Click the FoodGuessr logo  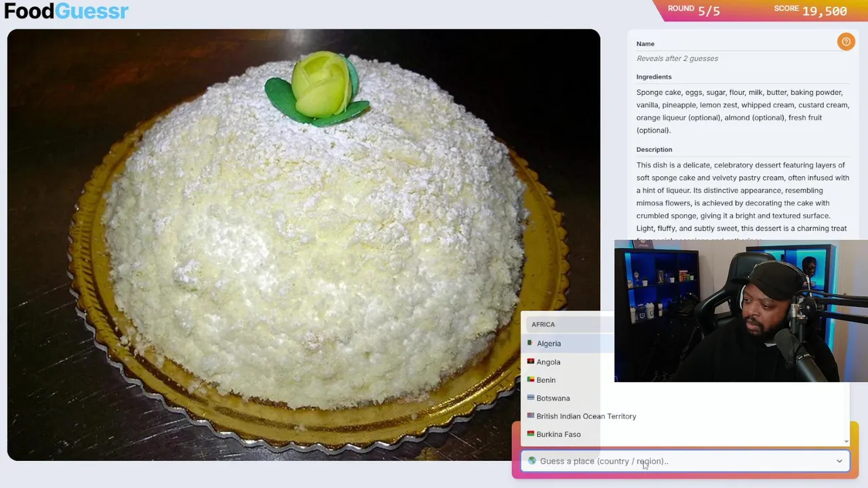point(66,12)
